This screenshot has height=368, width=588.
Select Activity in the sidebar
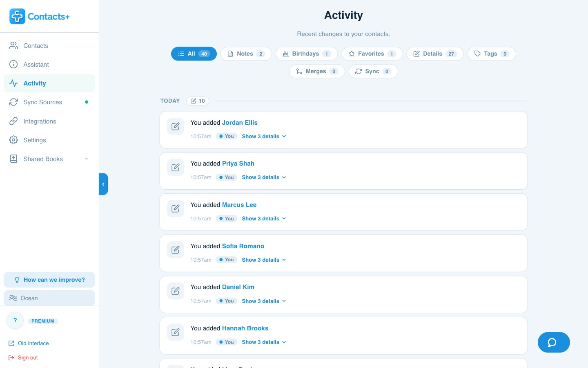click(x=49, y=83)
